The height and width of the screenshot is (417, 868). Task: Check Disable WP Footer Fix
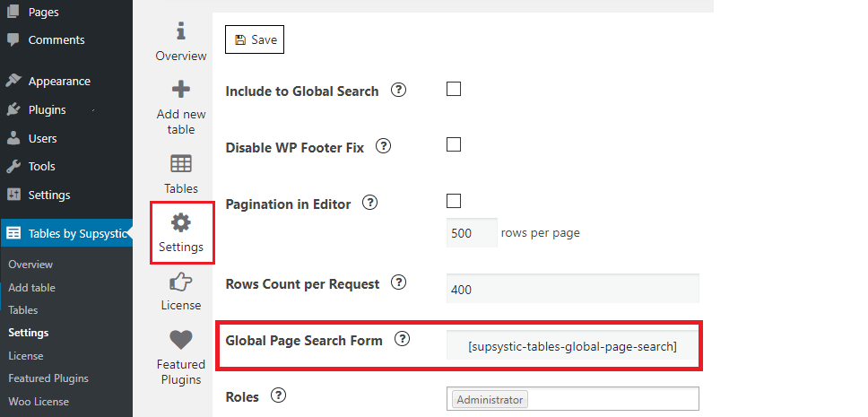click(x=454, y=145)
